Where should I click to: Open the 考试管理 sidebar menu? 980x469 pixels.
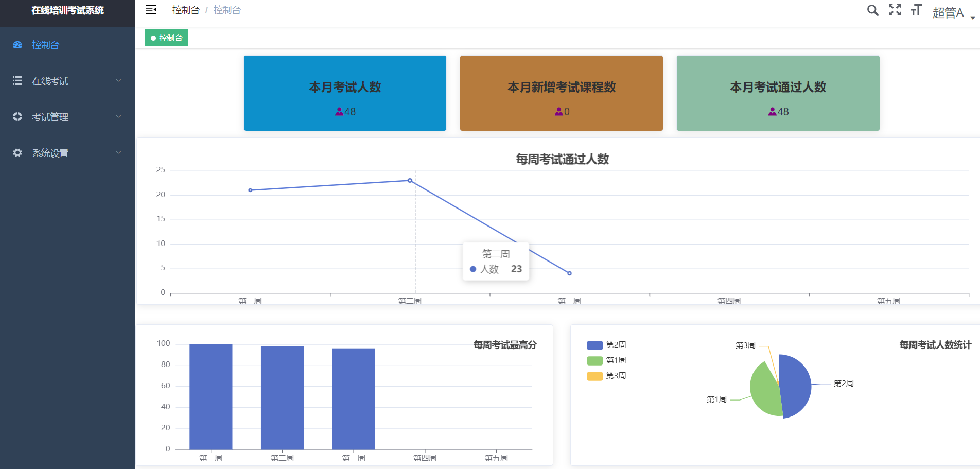point(67,117)
